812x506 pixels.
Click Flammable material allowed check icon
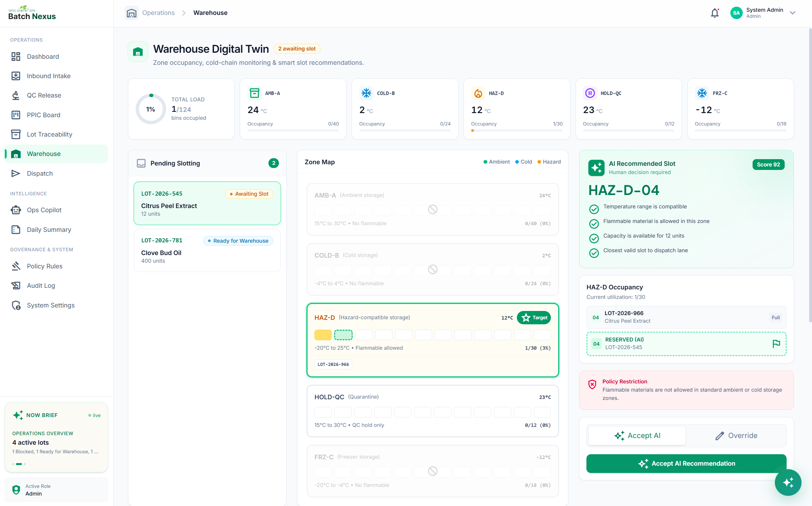[x=594, y=224]
